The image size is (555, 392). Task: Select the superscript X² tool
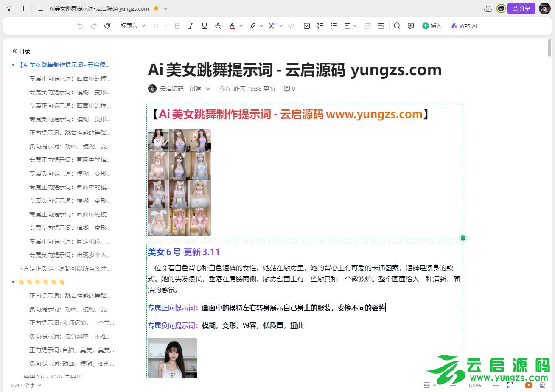pyautogui.click(x=272, y=26)
